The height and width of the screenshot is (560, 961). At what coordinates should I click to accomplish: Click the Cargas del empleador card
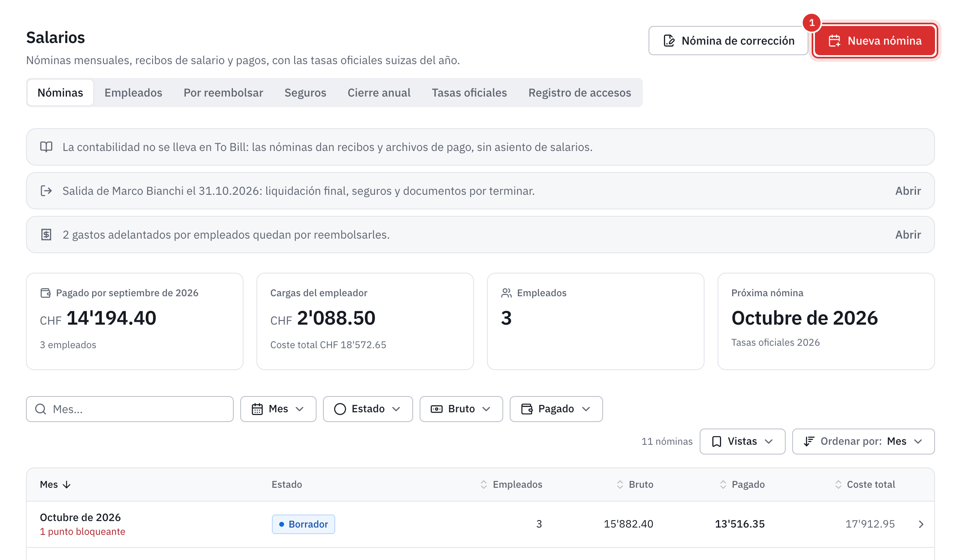[x=365, y=321]
